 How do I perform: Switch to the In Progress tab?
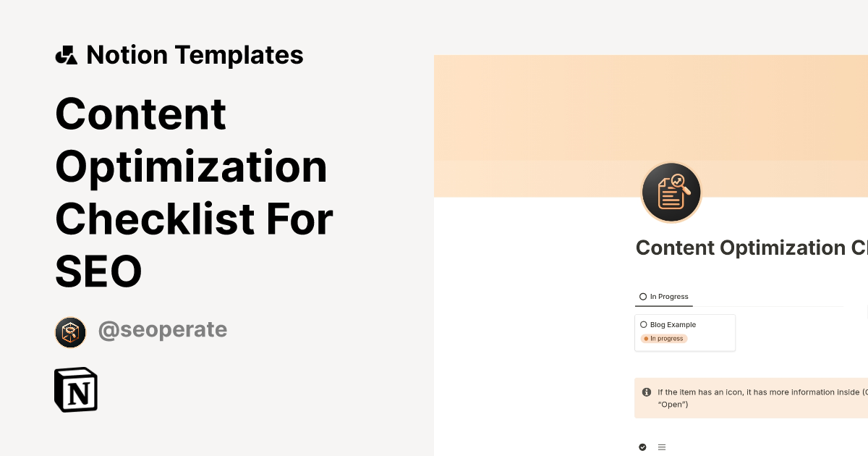(668, 296)
